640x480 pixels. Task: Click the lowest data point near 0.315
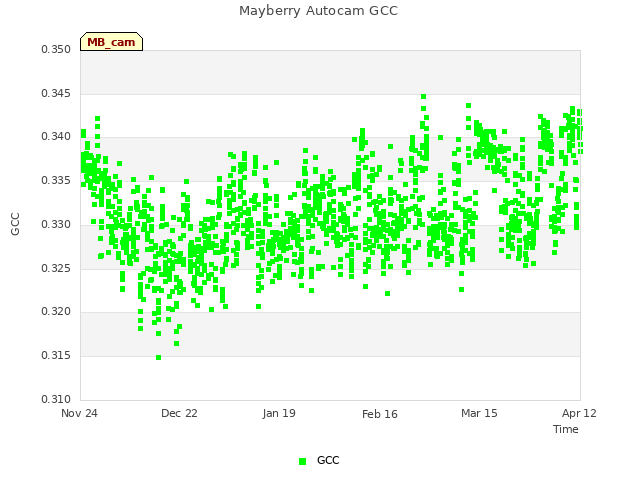pyautogui.click(x=158, y=358)
